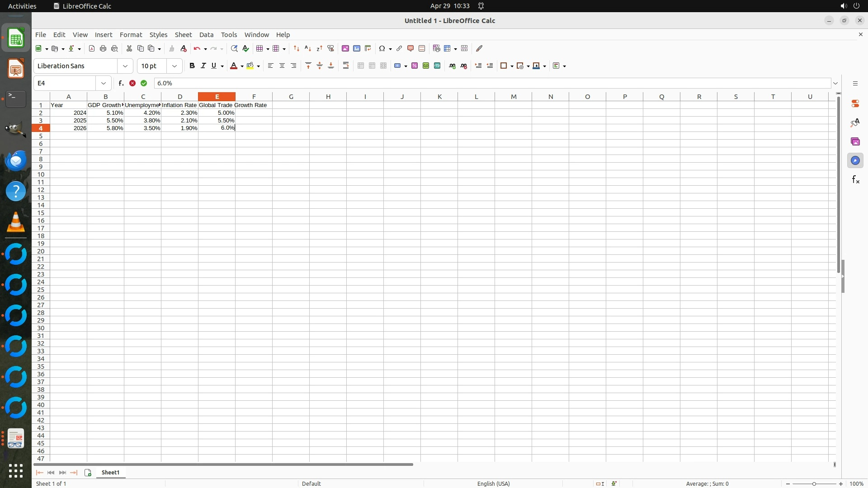Toggle Italic formatting
868x488 pixels.
(x=203, y=66)
